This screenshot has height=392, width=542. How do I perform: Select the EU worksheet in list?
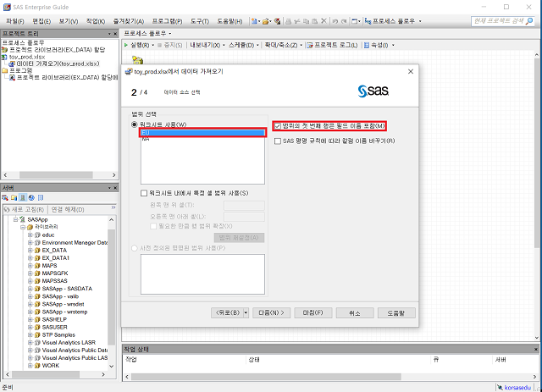point(202,133)
